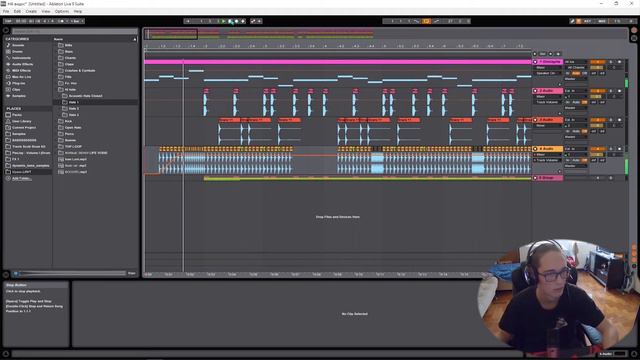Open the Sounds browser category
This screenshot has width=640, height=360.
pos(18,45)
